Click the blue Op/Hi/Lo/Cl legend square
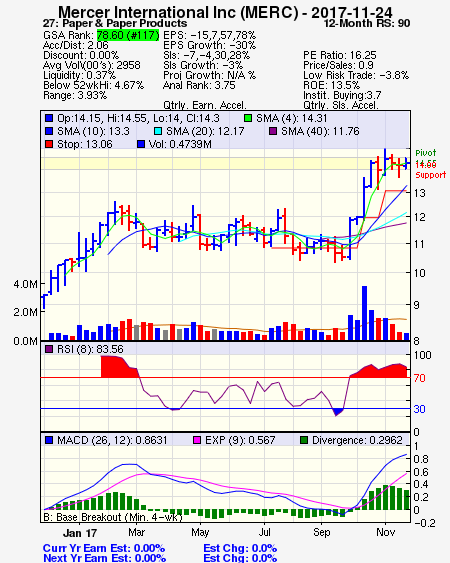This screenshot has height=563, width=450. click(49, 118)
